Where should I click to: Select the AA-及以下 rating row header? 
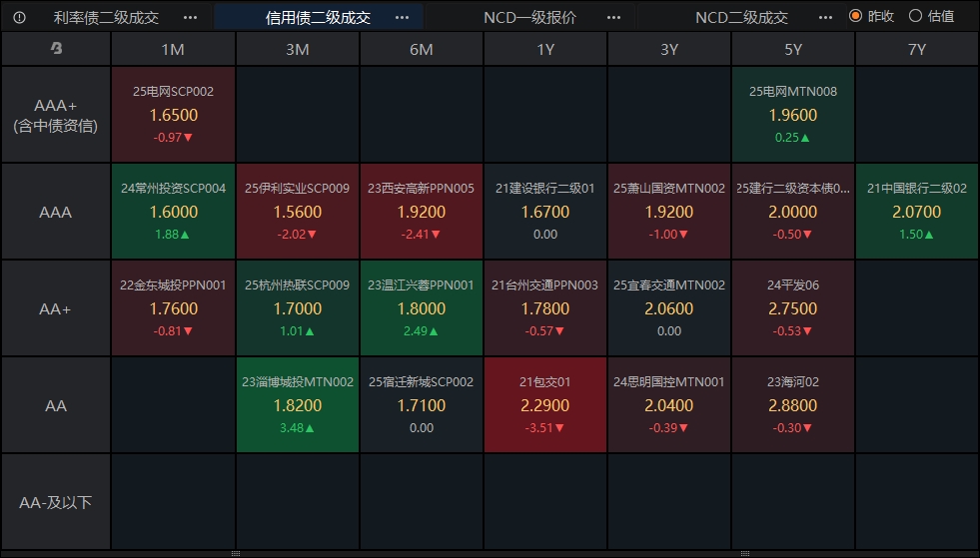(56, 502)
